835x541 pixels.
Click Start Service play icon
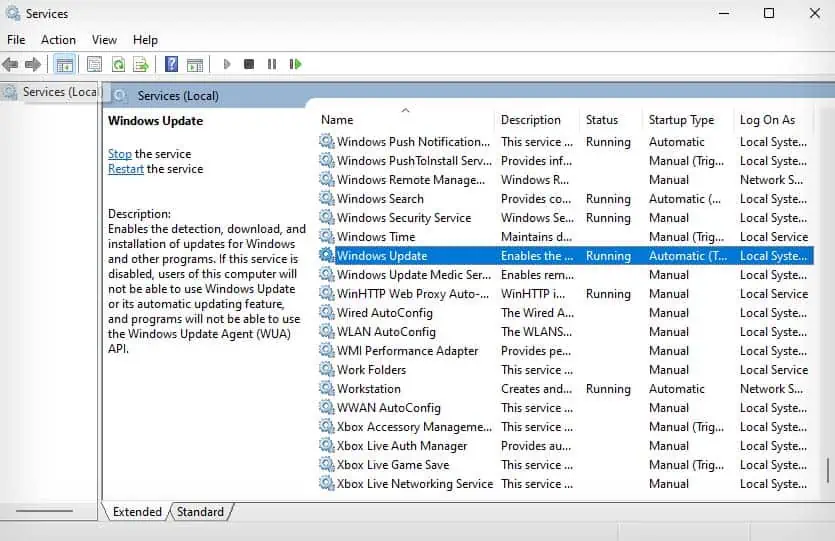[227, 64]
